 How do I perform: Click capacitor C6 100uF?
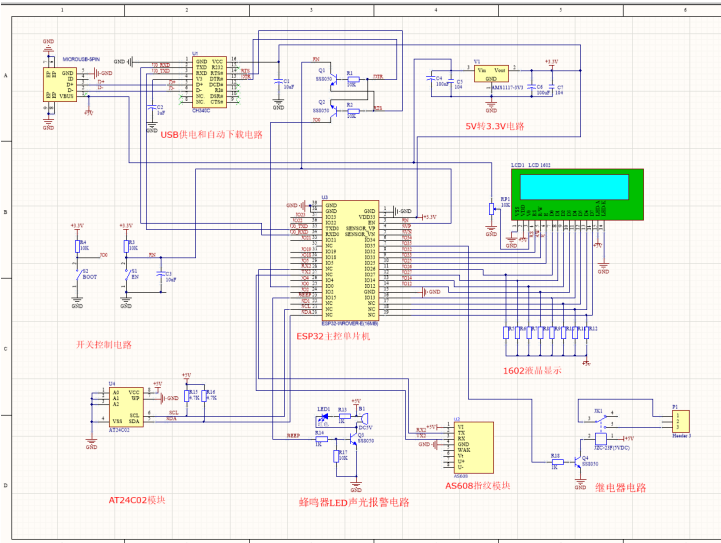[x=532, y=86]
